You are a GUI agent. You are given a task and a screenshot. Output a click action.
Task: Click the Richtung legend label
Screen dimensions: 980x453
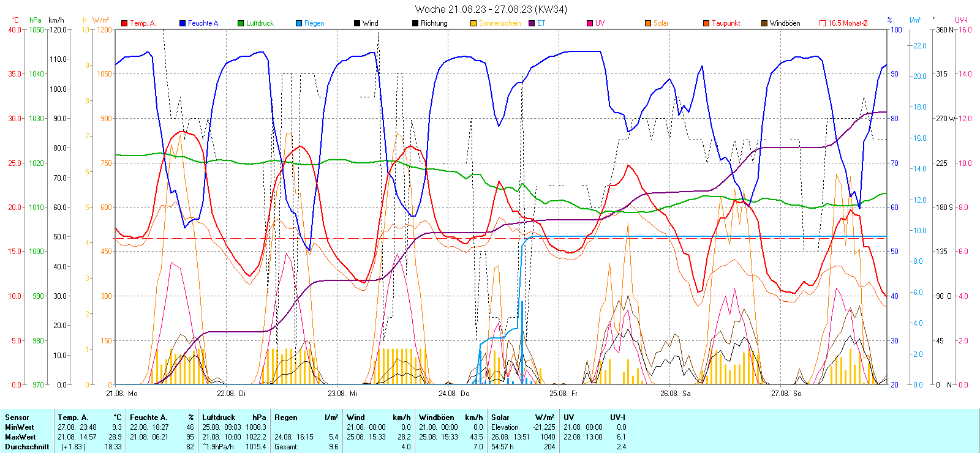[x=434, y=23]
